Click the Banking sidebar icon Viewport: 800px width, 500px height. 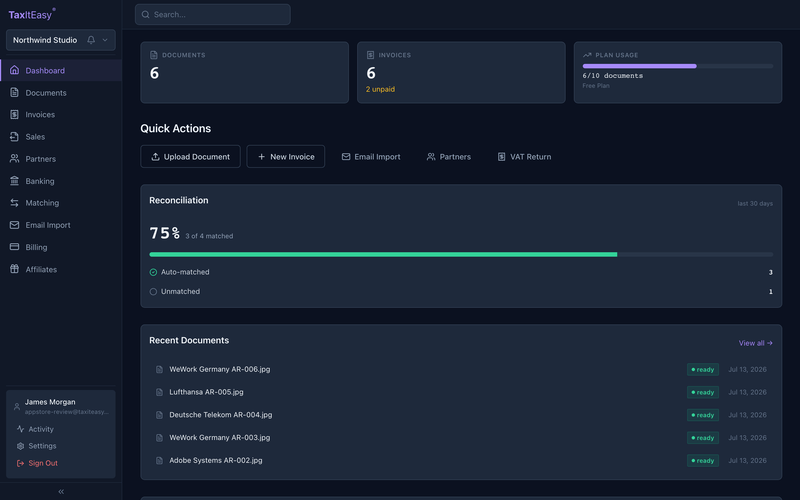coord(14,181)
